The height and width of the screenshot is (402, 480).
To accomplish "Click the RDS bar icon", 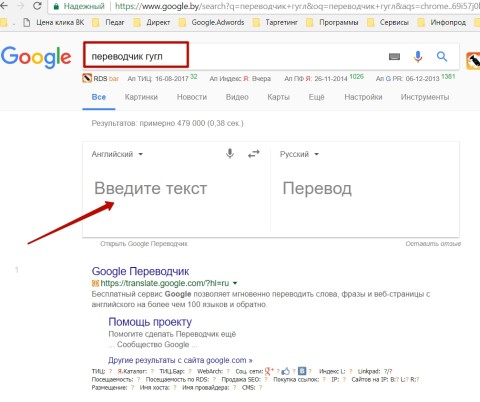I will [87, 78].
